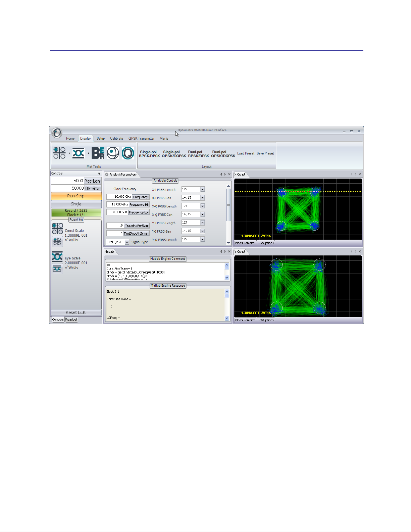Screen dimensions: 411x532
Task: Open the Calibrate ribbon tab
Action: click(116, 138)
